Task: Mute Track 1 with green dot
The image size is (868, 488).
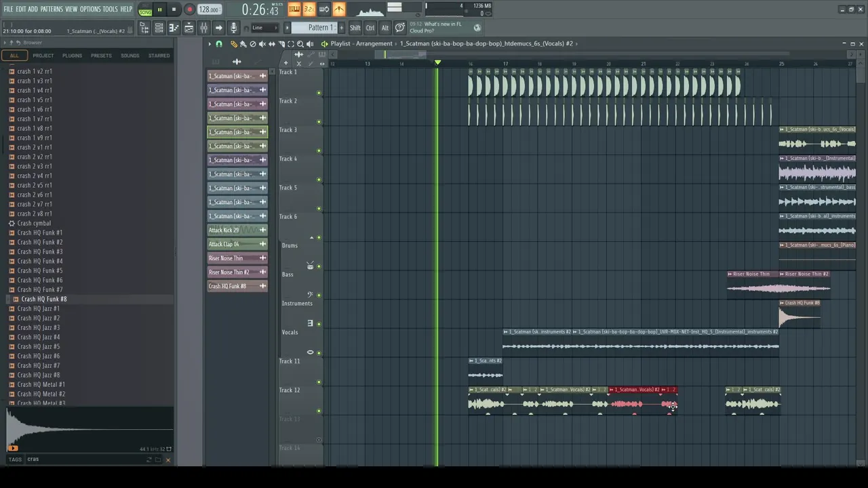Action: [x=319, y=94]
